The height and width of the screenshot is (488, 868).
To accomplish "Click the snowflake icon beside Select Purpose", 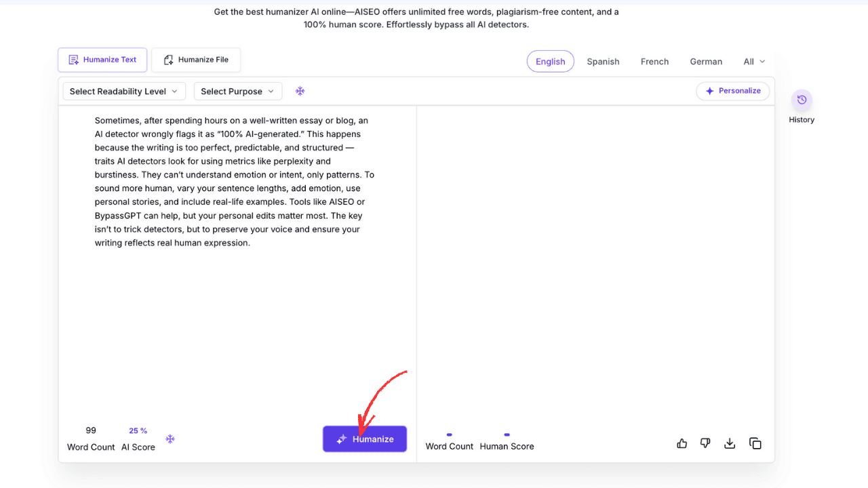I will [x=300, y=91].
